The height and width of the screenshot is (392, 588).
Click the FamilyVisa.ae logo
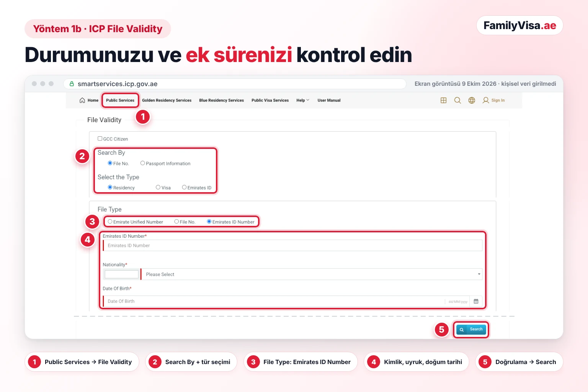(x=520, y=25)
